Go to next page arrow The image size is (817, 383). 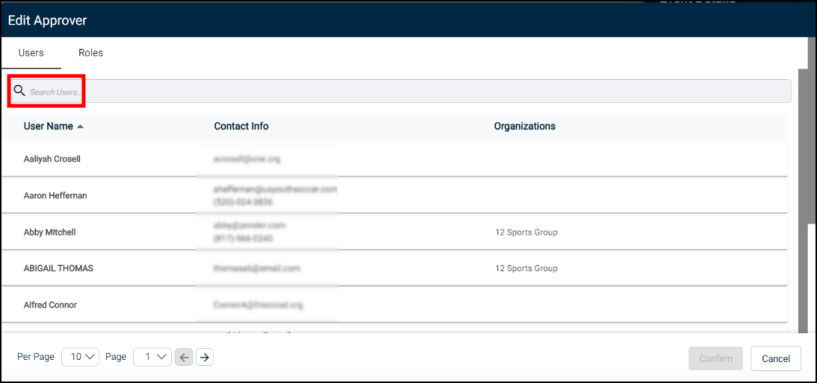point(205,357)
